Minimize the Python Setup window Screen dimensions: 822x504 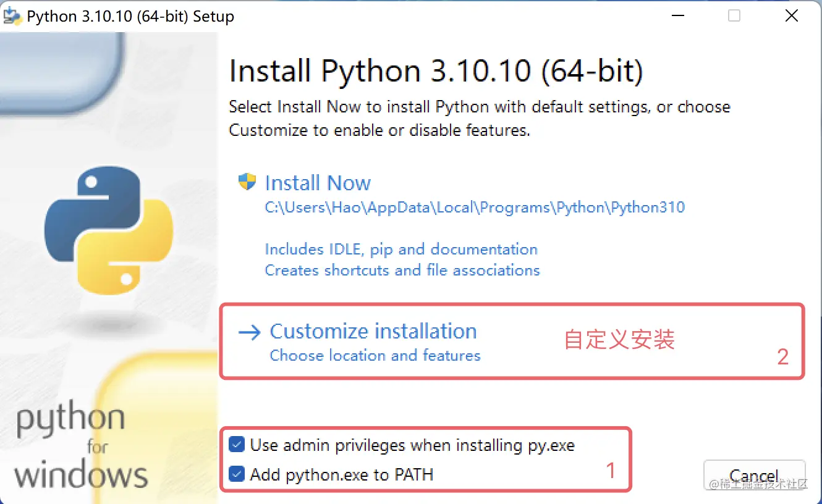[x=677, y=15]
